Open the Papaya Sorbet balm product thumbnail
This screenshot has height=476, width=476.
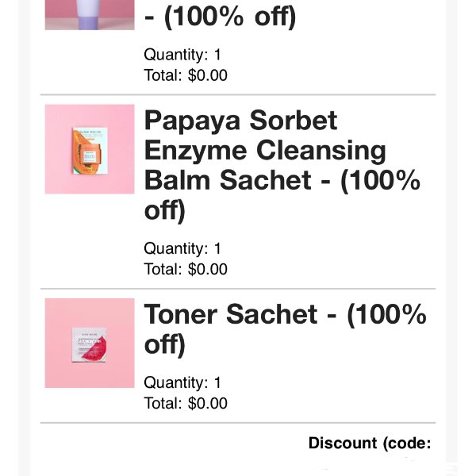click(x=90, y=149)
